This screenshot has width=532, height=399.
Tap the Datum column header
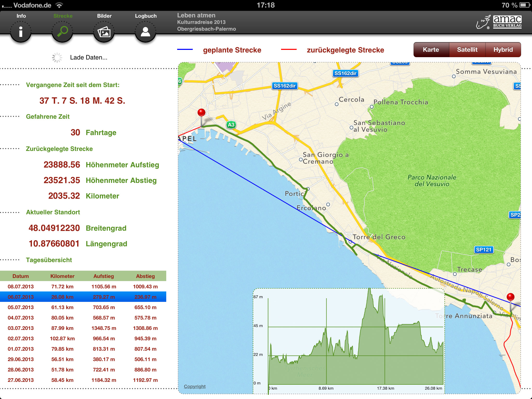pyautogui.click(x=21, y=276)
